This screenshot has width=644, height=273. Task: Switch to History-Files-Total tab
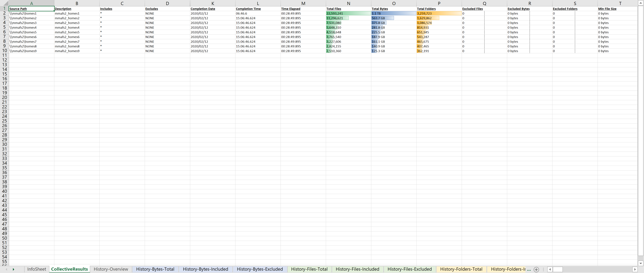(309, 269)
